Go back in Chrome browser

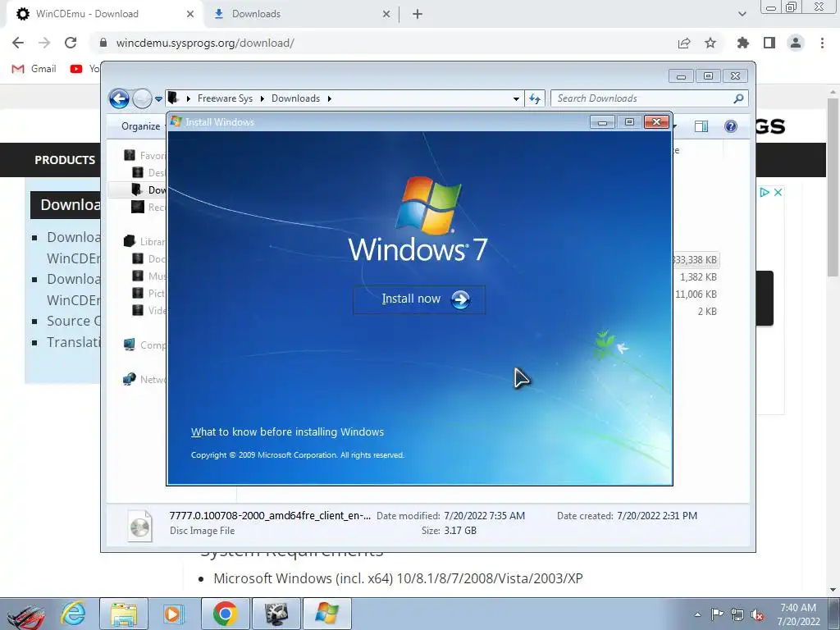18,43
